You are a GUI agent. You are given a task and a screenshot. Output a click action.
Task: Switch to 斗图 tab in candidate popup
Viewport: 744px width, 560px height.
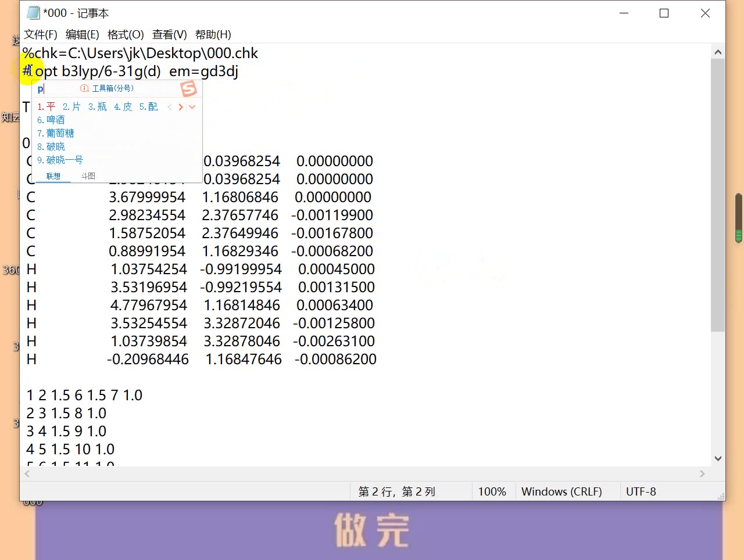[88, 176]
